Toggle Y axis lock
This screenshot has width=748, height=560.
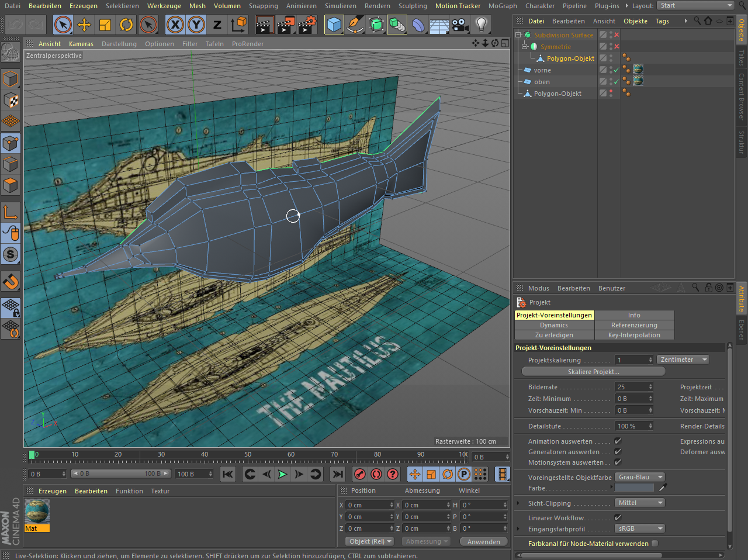click(196, 25)
